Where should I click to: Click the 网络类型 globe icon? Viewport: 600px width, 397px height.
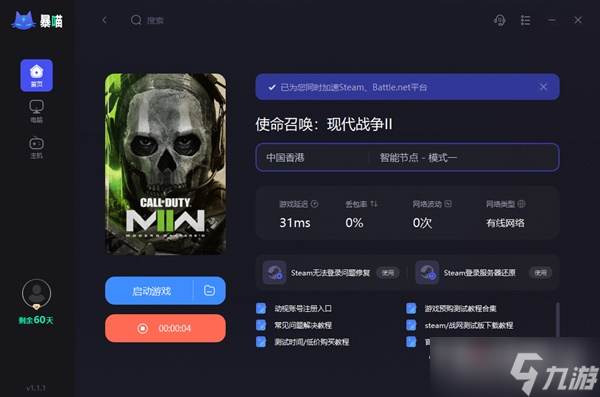pyautogui.click(x=521, y=204)
